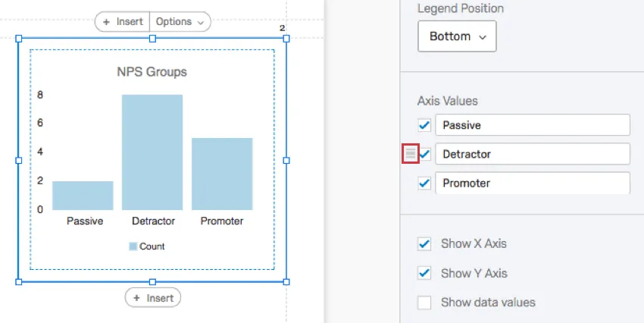Click drag handle icon beside Detractor
Screen dimensions: 644x323
410,154
